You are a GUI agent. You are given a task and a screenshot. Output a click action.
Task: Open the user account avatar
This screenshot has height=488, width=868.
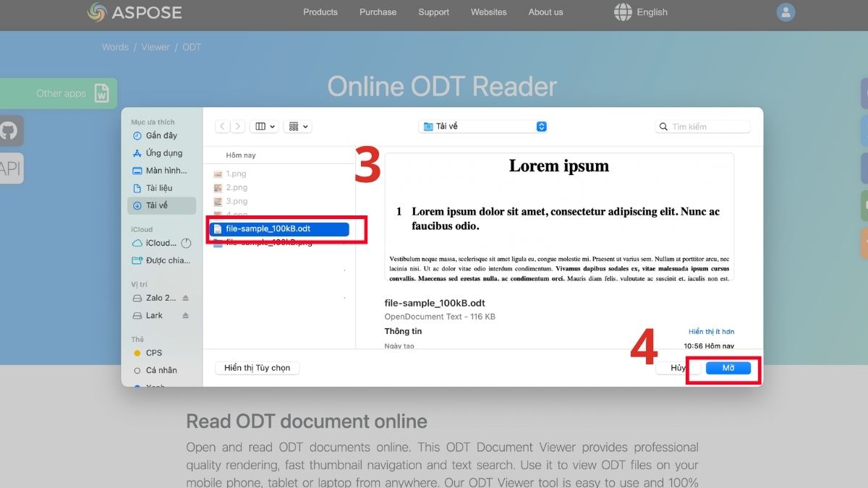pos(786,12)
